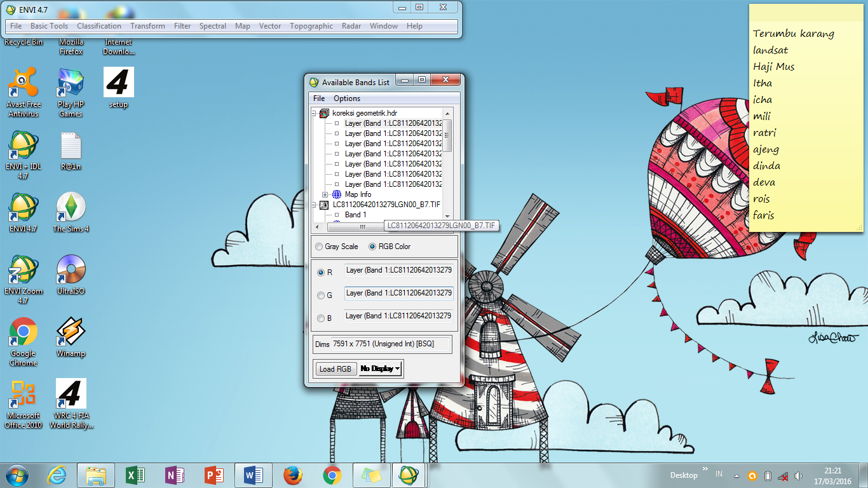The width and height of the screenshot is (868, 488).
Task: Open File menu in Available Bands List
Action: (x=319, y=98)
